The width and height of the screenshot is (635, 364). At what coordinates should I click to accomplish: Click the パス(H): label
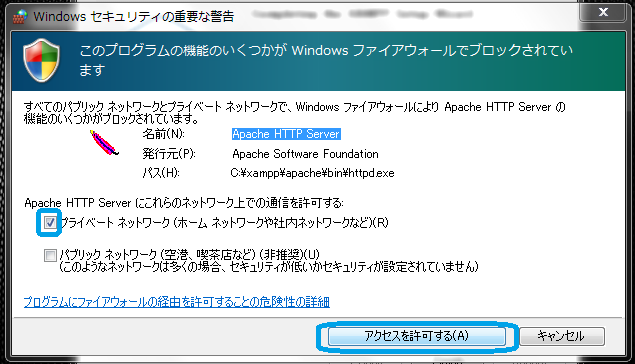[x=161, y=173]
